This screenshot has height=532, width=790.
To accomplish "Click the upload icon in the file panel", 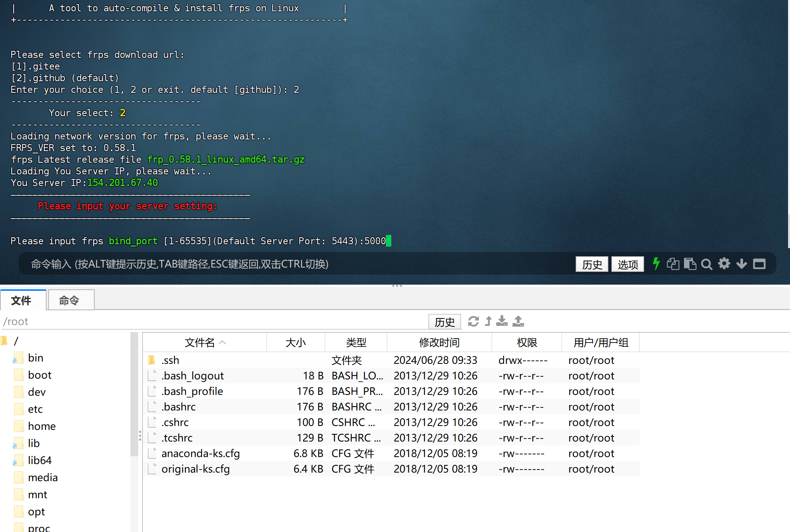I will click(518, 322).
